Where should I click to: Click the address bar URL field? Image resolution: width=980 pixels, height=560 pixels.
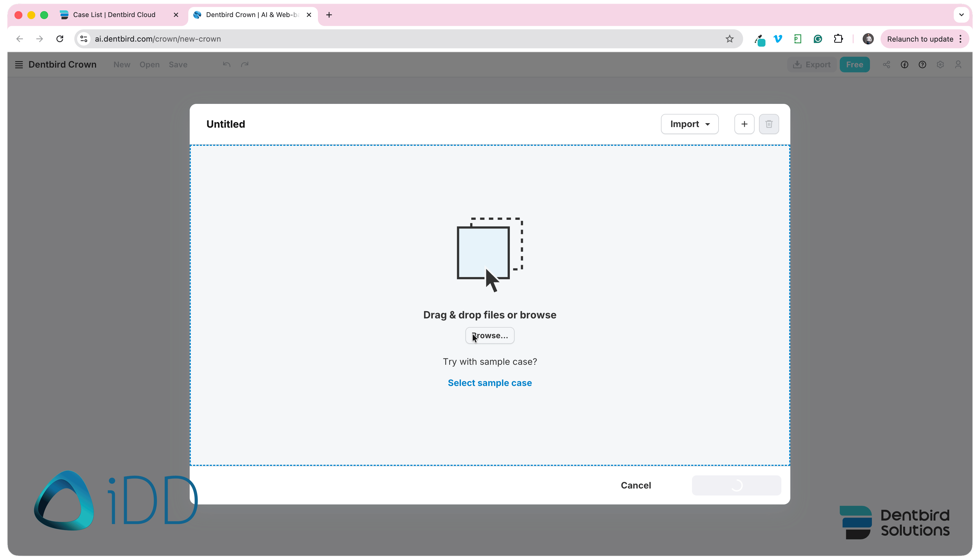pyautogui.click(x=404, y=39)
